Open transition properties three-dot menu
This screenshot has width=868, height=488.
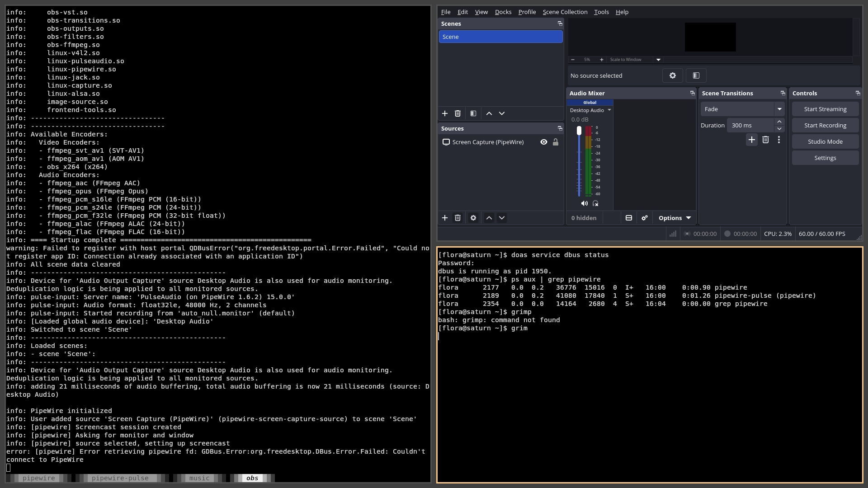tap(778, 140)
